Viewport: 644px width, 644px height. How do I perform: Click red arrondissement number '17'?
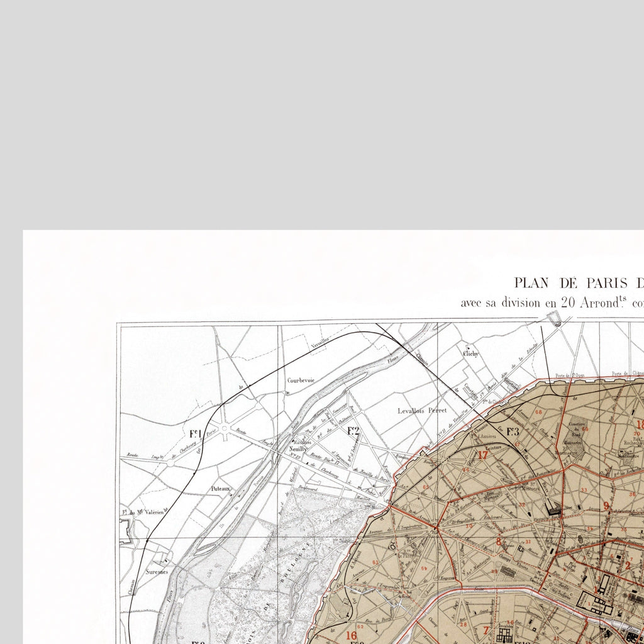coord(482,455)
